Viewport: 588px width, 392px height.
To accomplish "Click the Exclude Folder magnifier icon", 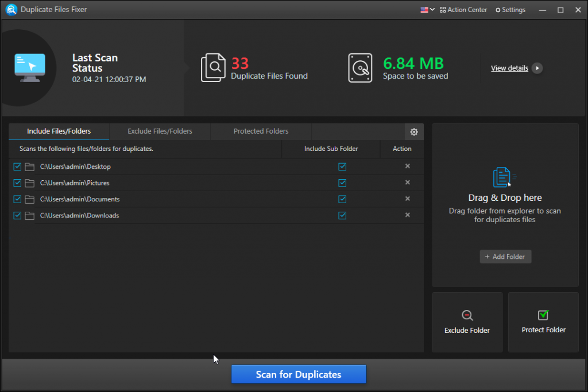I will coord(467,315).
